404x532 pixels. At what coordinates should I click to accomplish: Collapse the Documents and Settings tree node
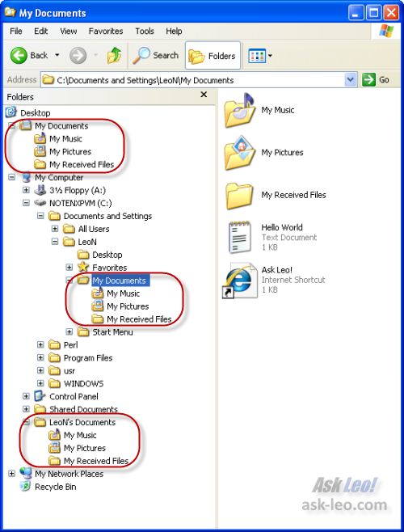click(x=40, y=216)
